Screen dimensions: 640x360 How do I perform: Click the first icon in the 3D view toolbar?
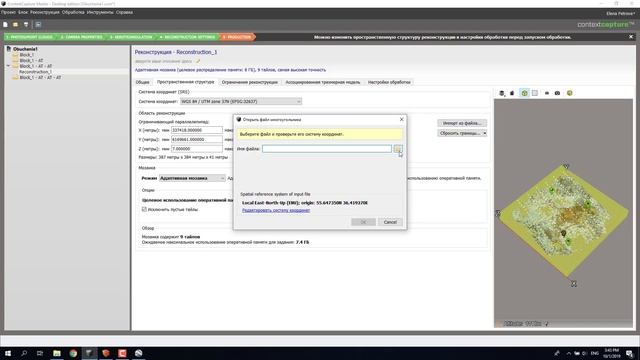[x=502, y=93]
